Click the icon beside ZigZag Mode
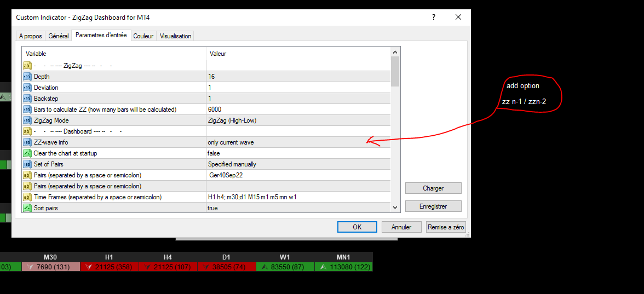This screenshot has width=644, height=294. [x=27, y=120]
